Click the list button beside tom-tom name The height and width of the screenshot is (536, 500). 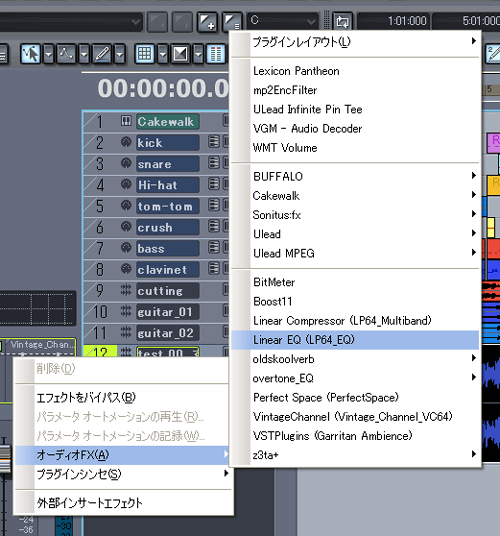214,205
